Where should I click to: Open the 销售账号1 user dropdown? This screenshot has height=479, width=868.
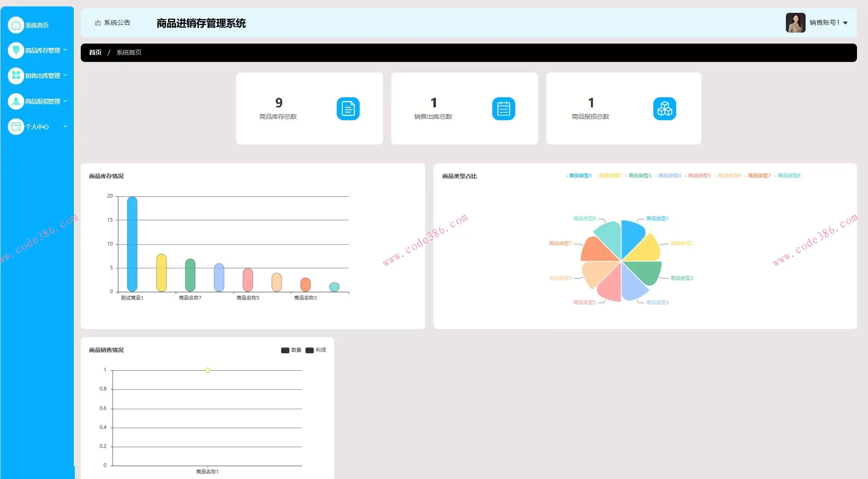point(829,22)
